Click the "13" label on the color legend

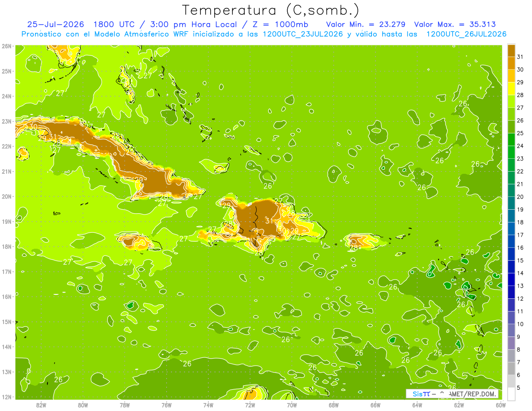[x=520, y=286]
